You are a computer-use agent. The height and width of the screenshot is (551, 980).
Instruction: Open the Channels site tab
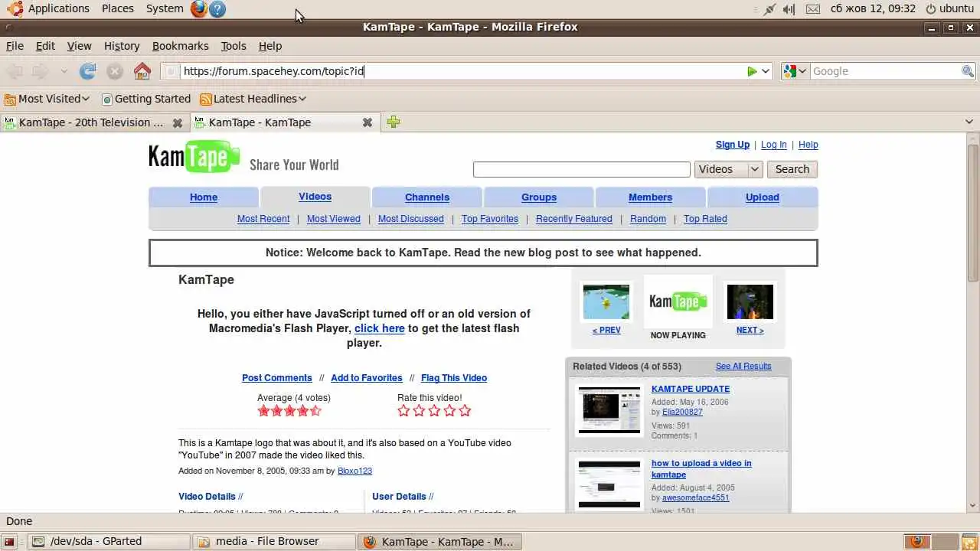point(427,197)
